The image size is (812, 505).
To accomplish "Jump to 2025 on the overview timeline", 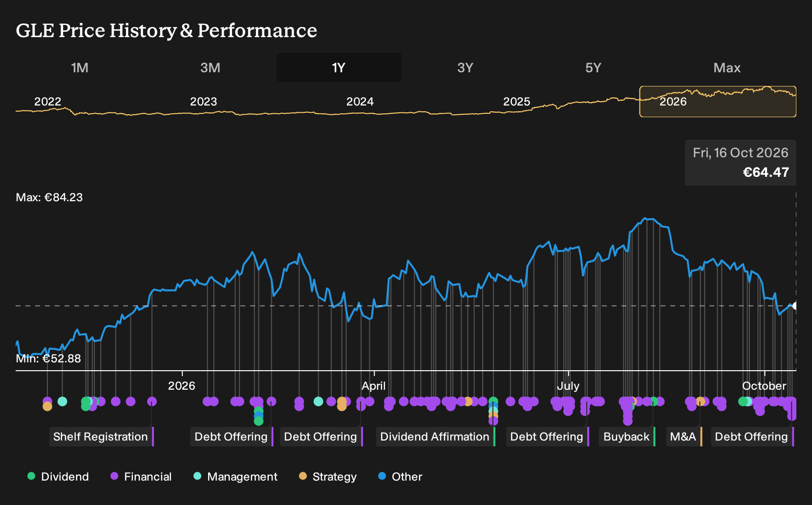I will coord(516,102).
